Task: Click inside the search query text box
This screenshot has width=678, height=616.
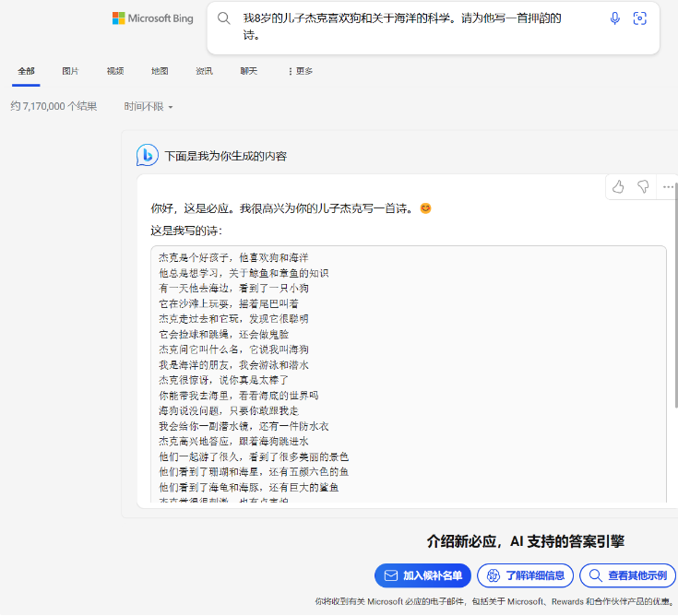Action: click(x=406, y=27)
